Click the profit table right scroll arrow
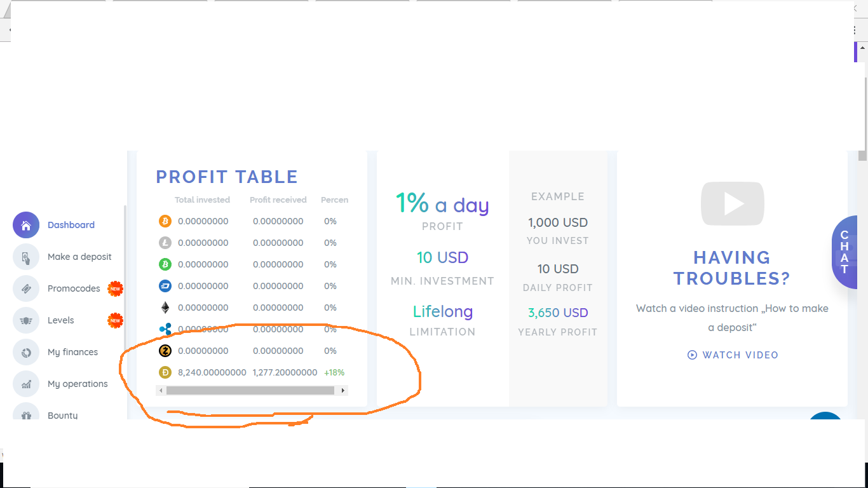Viewport: 868px width, 488px height. 344,390
